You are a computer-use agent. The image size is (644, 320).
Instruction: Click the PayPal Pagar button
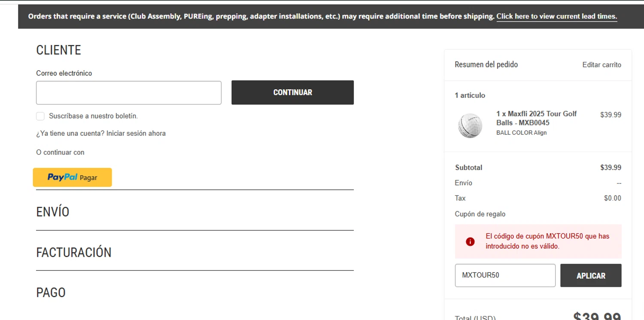(x=72, y=177)
